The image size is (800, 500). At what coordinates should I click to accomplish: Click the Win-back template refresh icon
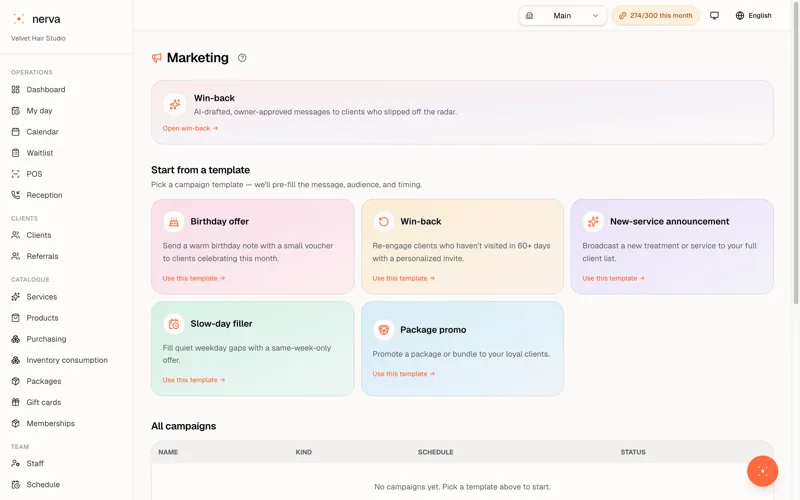(384, 221)
